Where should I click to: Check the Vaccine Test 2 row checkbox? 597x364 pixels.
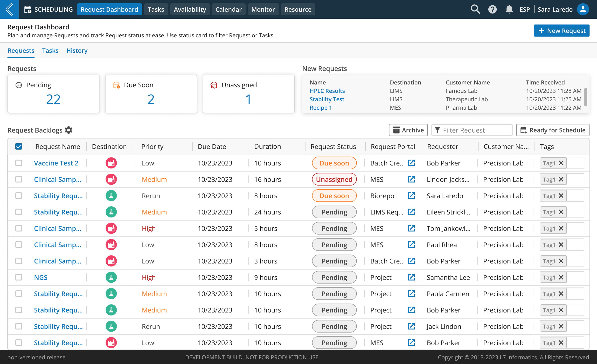pos(19,163)
